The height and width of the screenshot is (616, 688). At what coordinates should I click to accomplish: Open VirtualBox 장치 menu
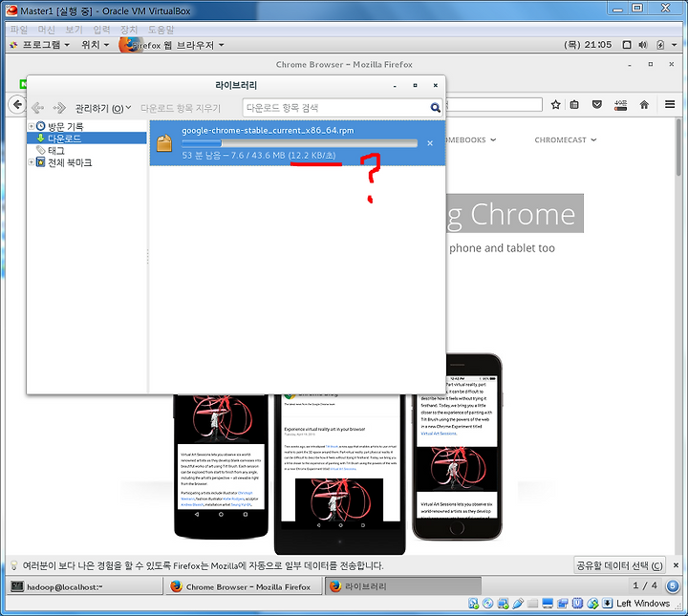(129, 30)
